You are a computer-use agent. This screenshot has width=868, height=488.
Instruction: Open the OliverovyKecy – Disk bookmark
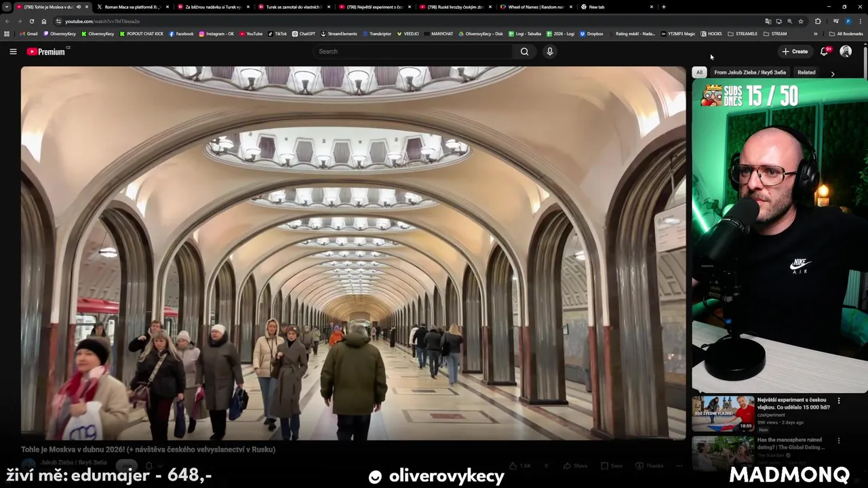(481, 34)
